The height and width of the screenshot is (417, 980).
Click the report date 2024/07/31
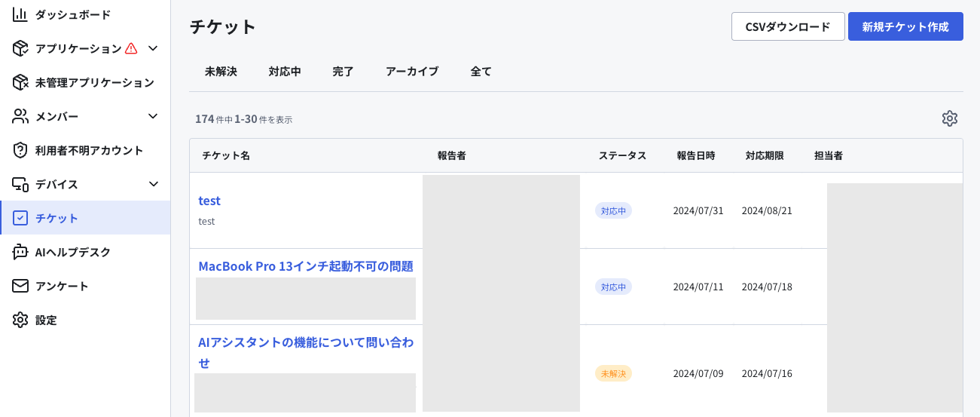coord(698,210)
